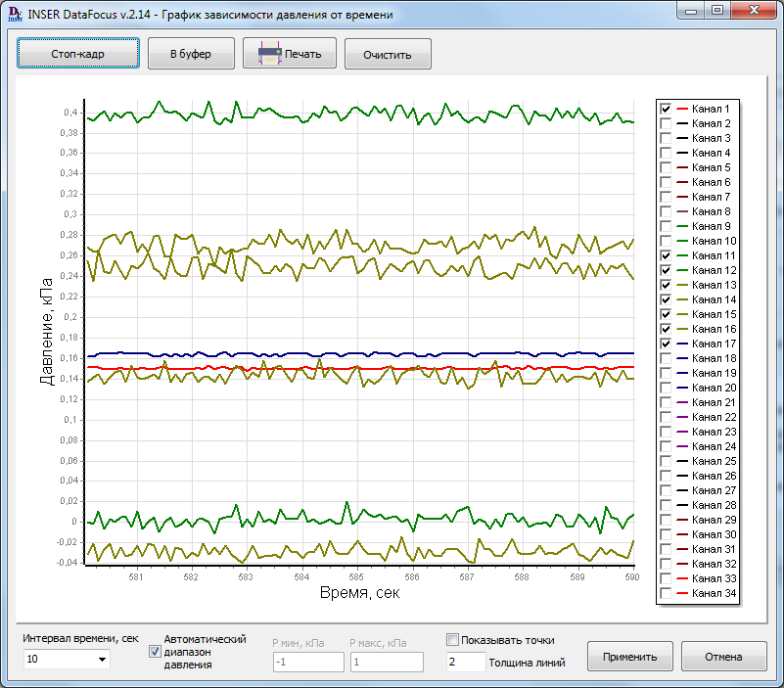Click the P мин, кПа input field

(309, 662)
